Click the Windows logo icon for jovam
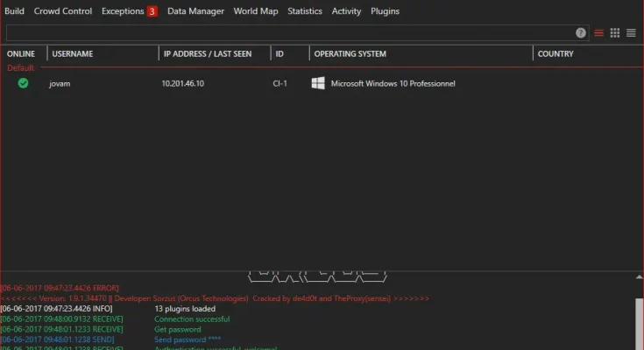This screenshot has width=644, height=350. click(x=319, y=83)
